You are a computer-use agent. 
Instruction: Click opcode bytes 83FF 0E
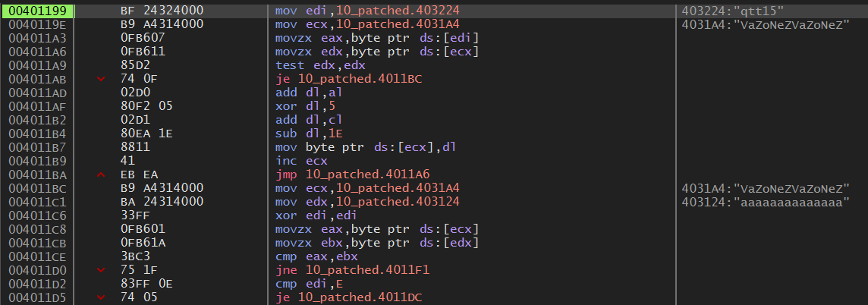coord(146,284)
